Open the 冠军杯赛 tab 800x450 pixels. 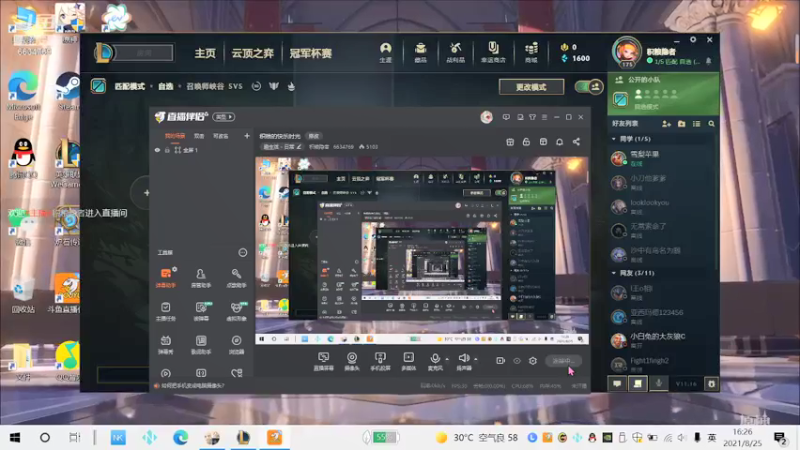tap(311, 53)
